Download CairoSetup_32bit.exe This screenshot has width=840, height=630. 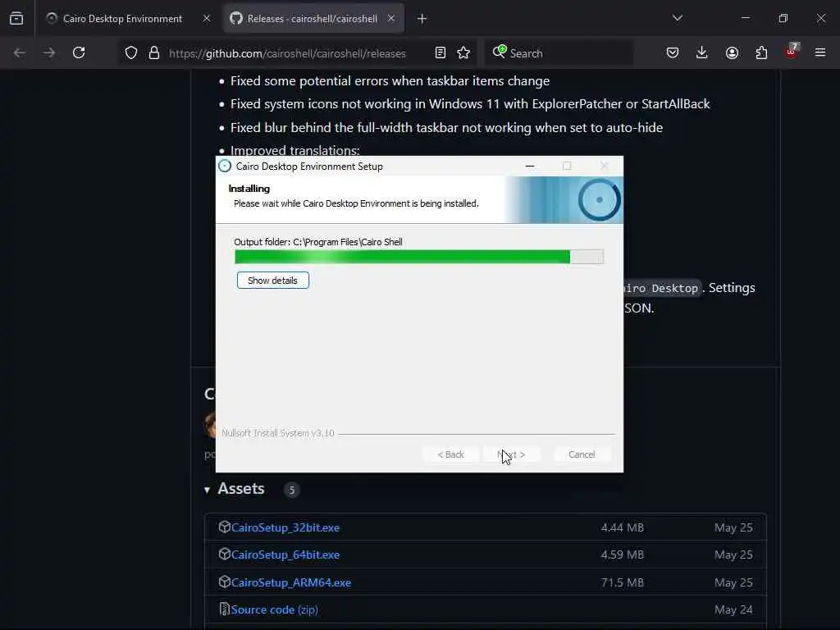tap(285, 527)
